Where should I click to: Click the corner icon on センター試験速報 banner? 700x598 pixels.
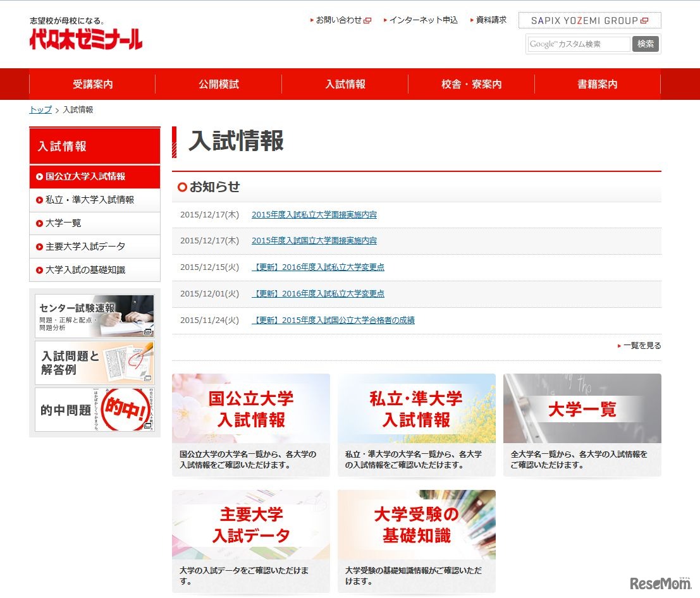[147, 331]
